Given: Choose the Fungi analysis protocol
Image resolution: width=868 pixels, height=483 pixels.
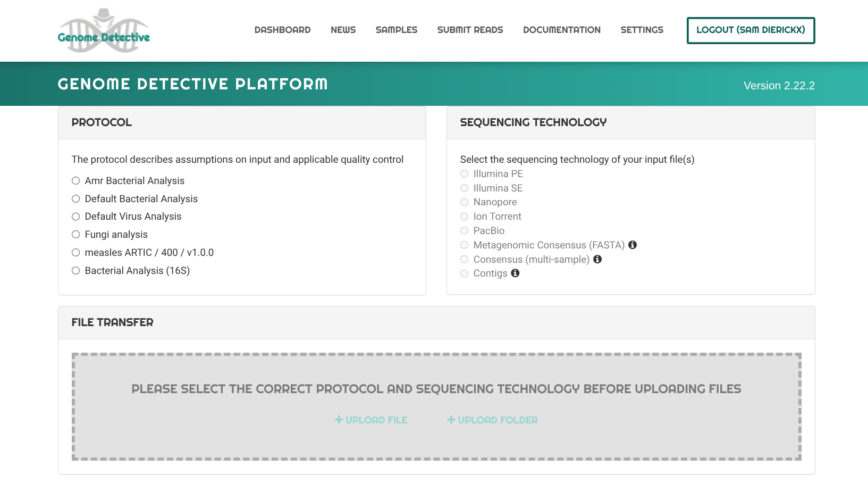Looking at the screenshot, I should (76, 235).
